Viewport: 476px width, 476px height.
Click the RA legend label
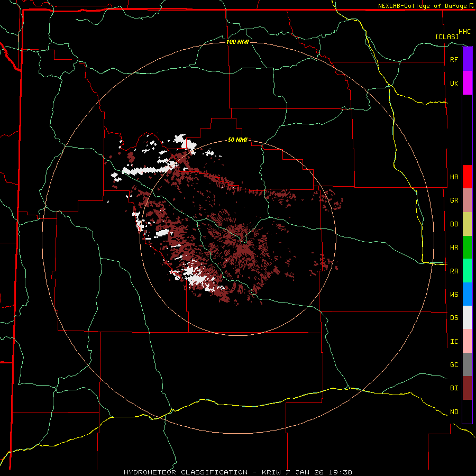454,271
